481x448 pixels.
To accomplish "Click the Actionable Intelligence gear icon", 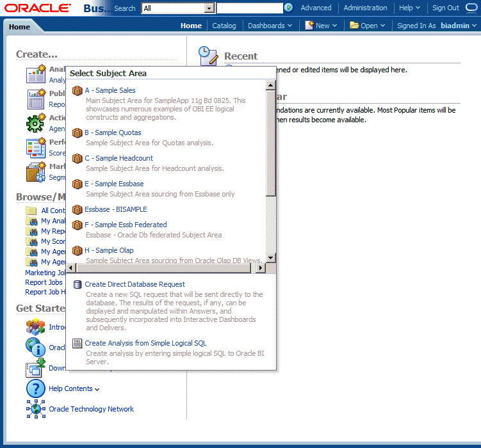I will (x=36, y=123).
